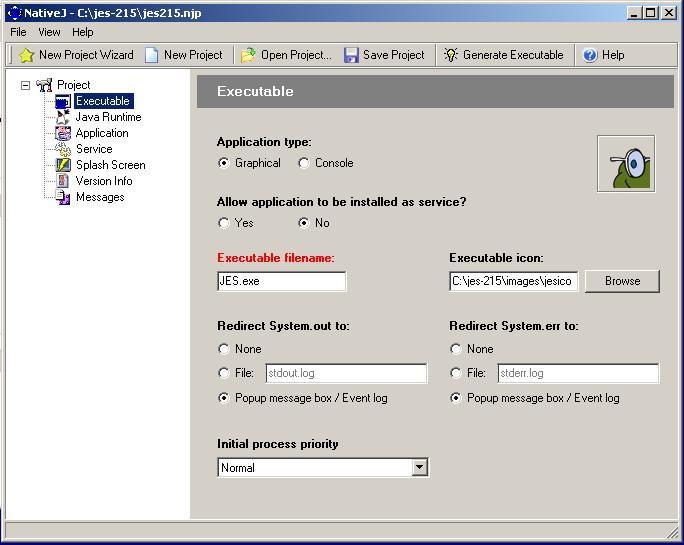Click the NativeJ title bar application icon

(14, 13)
